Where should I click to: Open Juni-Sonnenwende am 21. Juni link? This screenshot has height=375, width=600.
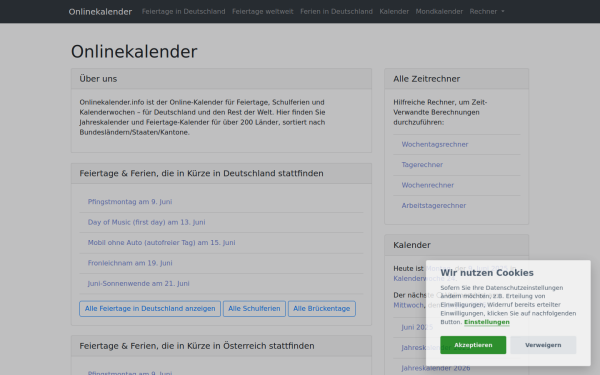[138, 284]
